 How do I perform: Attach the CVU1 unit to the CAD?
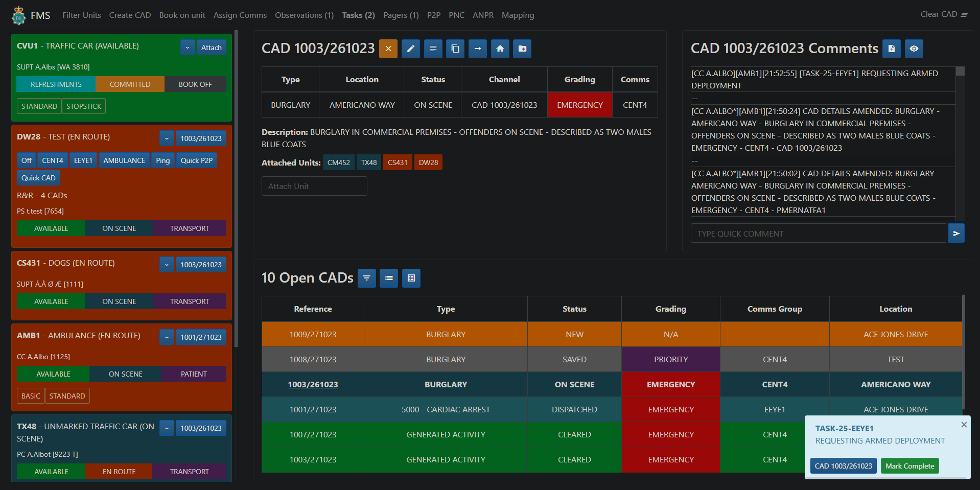click(212, 48)
